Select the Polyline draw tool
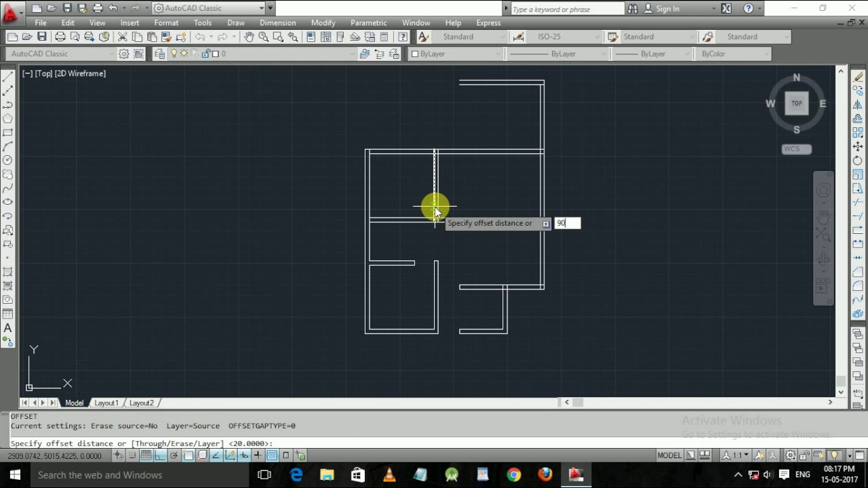This screenshot has width=868, height=488. (8, 104)
